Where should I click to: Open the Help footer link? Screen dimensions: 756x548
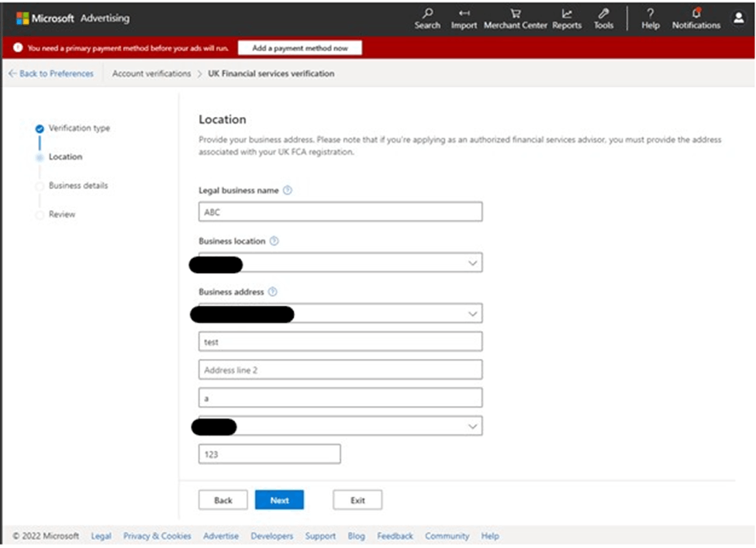click(x=490, y=536)
